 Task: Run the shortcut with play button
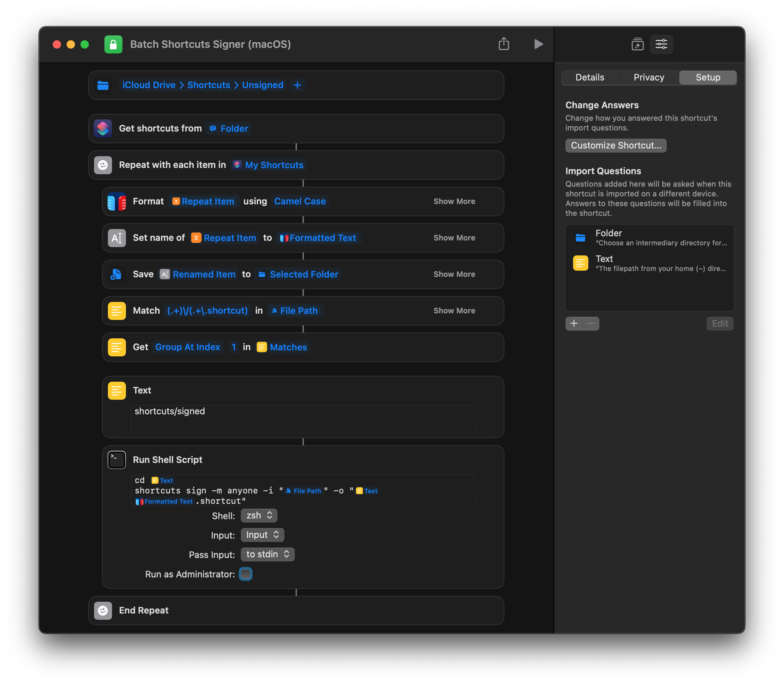(x=538, y=44)
